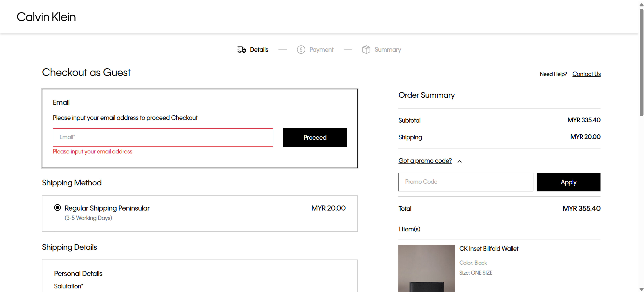644x292 pixels.
Task: Click the Calvin Klein logo
Action: click(x=46, y=17)
